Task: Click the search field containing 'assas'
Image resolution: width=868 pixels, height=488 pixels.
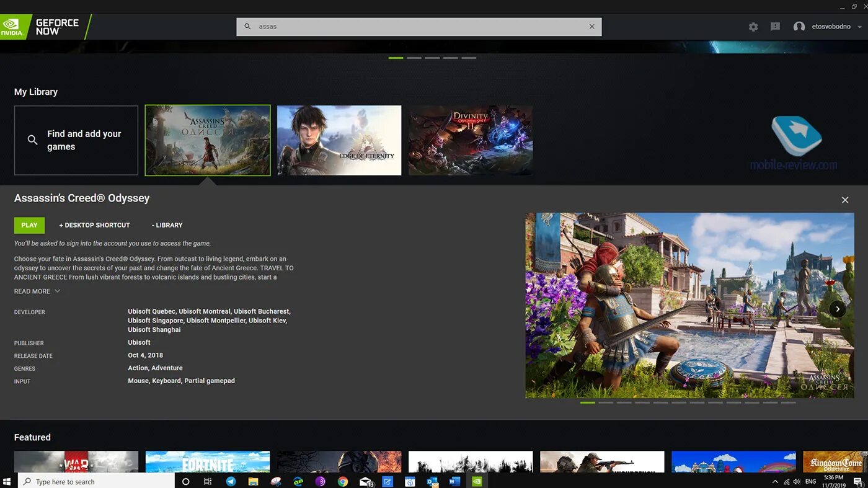Action: click(x=419, y=27)
